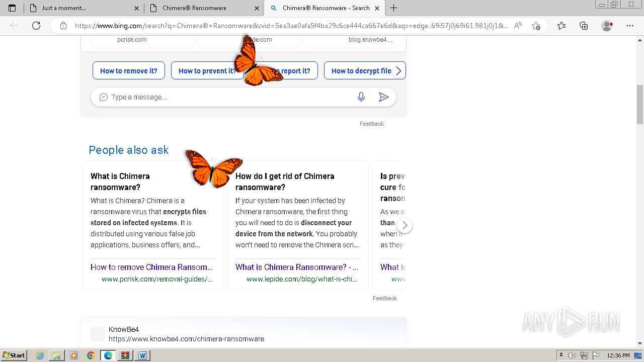Refresh the current Bing page
The width and height of the screenshot is (644, 362).
point(36,26)
